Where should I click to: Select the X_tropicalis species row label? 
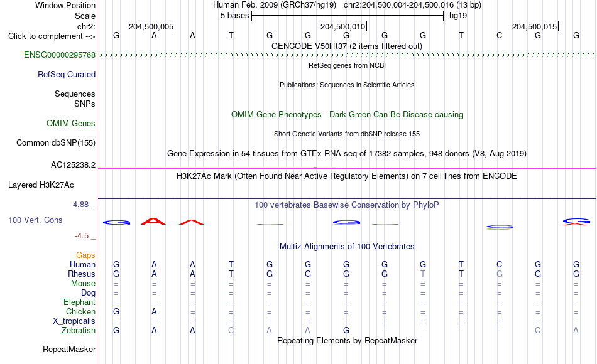[74, 321]
